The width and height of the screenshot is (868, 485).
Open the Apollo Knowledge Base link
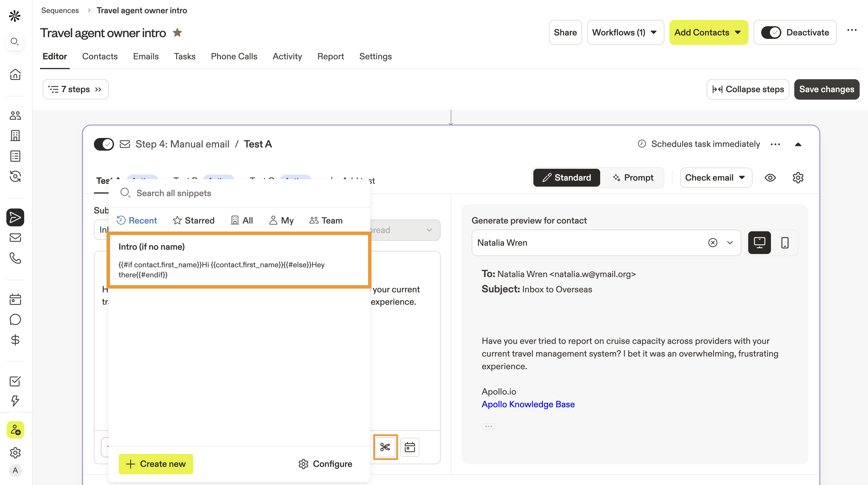coord(528,404)
